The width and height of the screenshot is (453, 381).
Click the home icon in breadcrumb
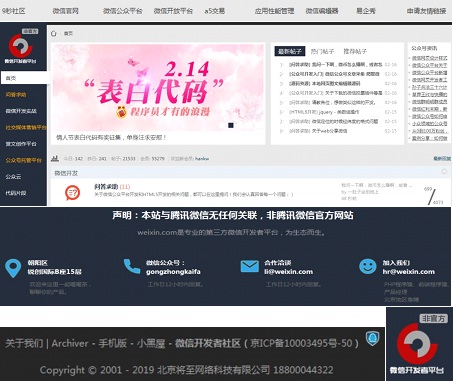[54, 33]
